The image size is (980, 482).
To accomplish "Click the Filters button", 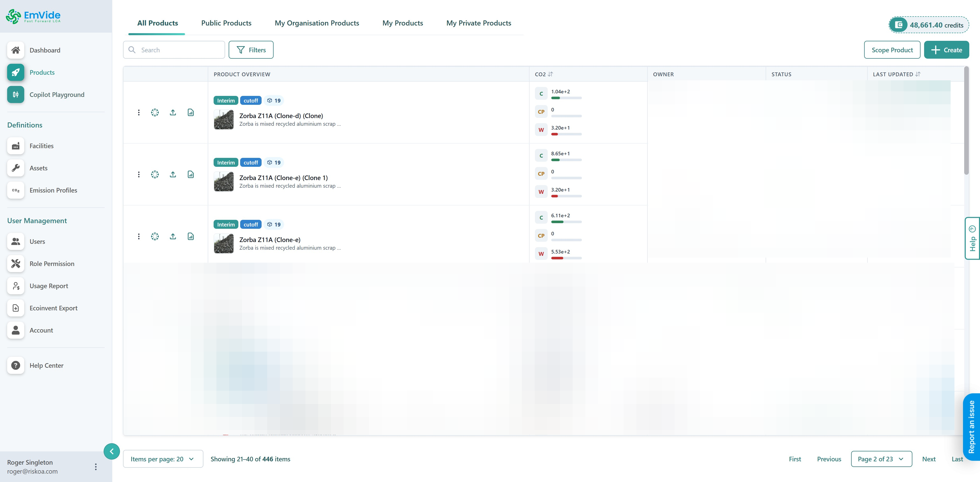I will (251, 50).
